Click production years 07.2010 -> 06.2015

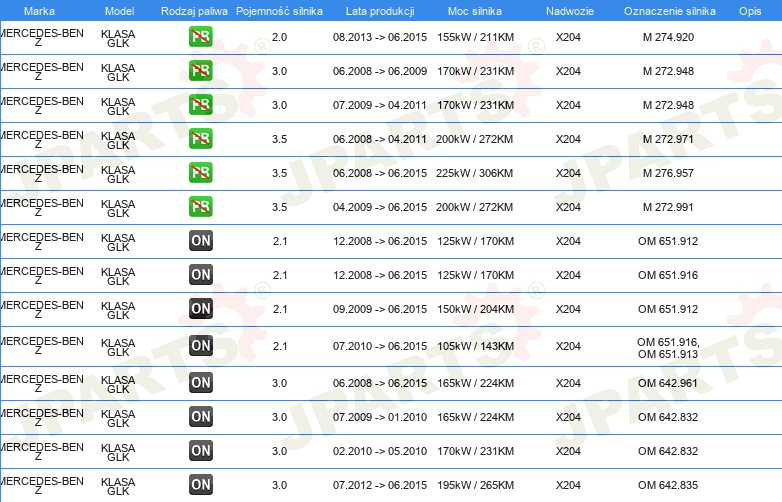(380, 346)
